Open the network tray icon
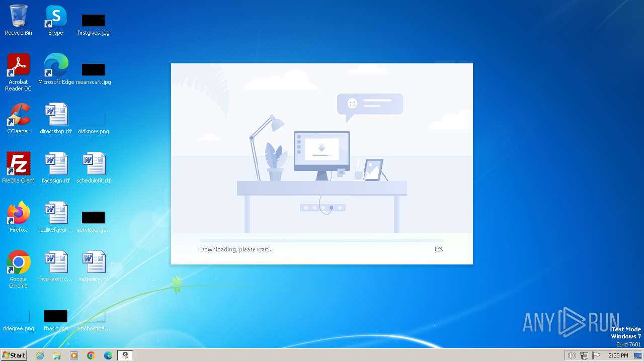644x362 pixels. tap(584, 355)
